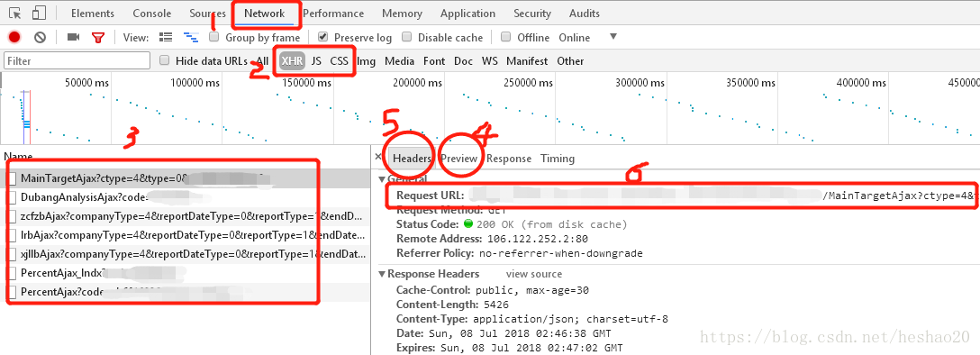980x355 pixels.
Task: Check the Offline checkbox
Action: (505, 37)
